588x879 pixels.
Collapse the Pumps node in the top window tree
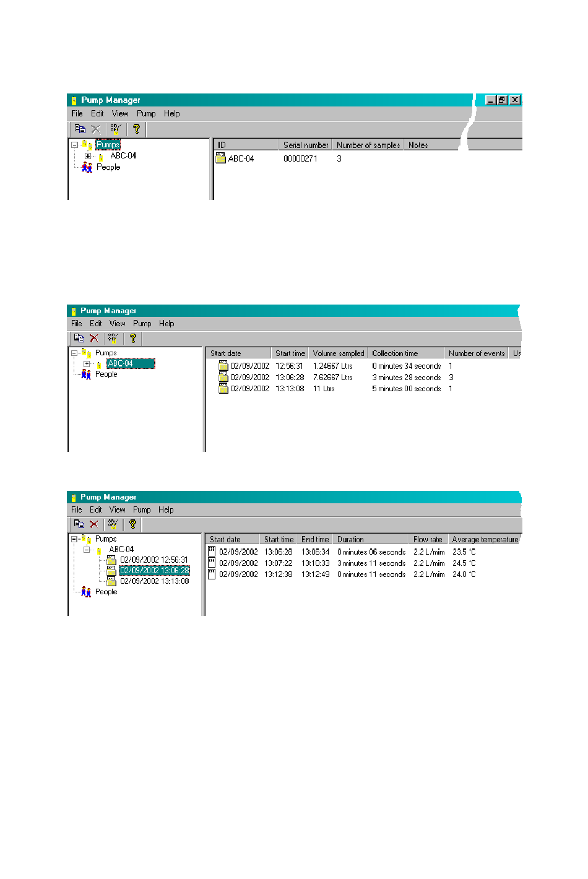point(74,145)
